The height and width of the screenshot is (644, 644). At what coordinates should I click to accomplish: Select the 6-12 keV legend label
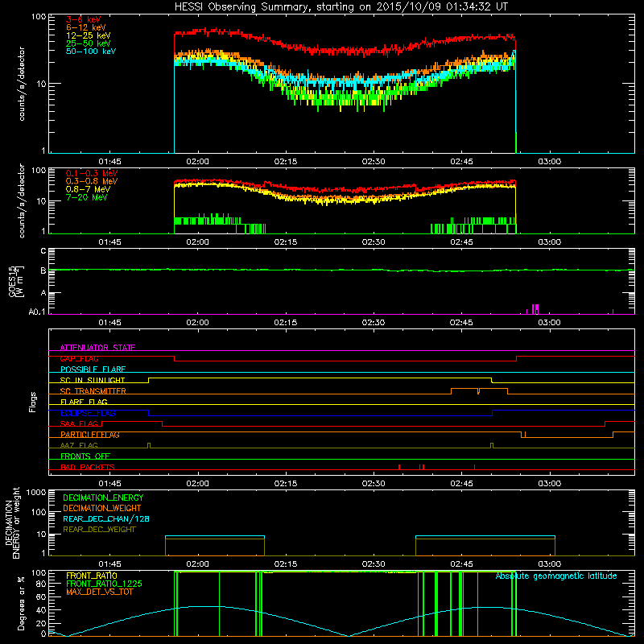pyautogui.click(x=86, y=27)
